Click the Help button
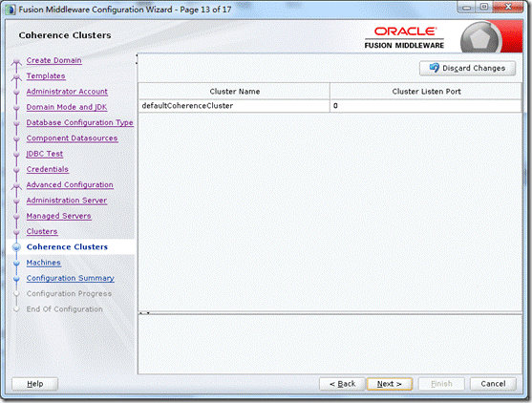Viewport: 532px width, 403px height. (x=35, y=384)
